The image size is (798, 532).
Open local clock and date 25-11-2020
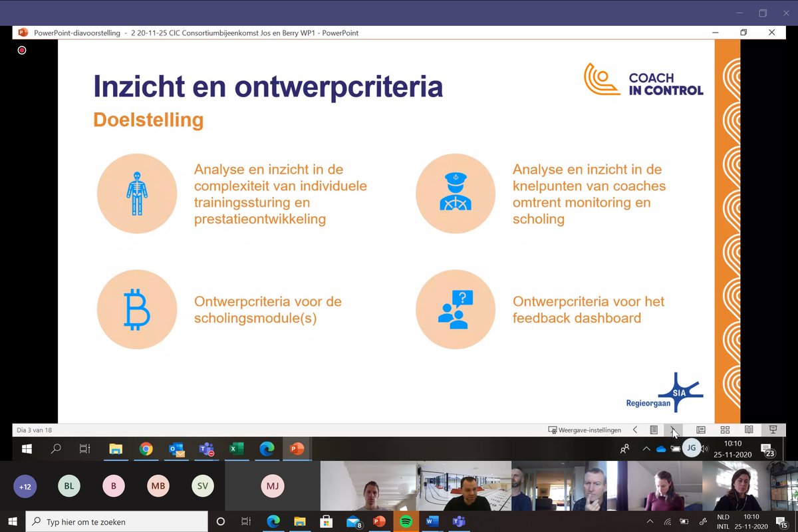(752, 521)
